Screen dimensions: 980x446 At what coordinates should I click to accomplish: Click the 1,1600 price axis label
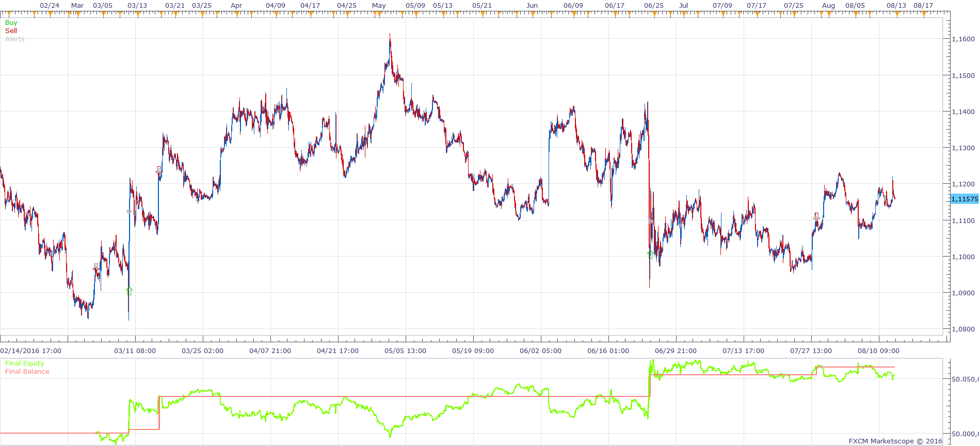pyautogui.click(x=963, y=39)
